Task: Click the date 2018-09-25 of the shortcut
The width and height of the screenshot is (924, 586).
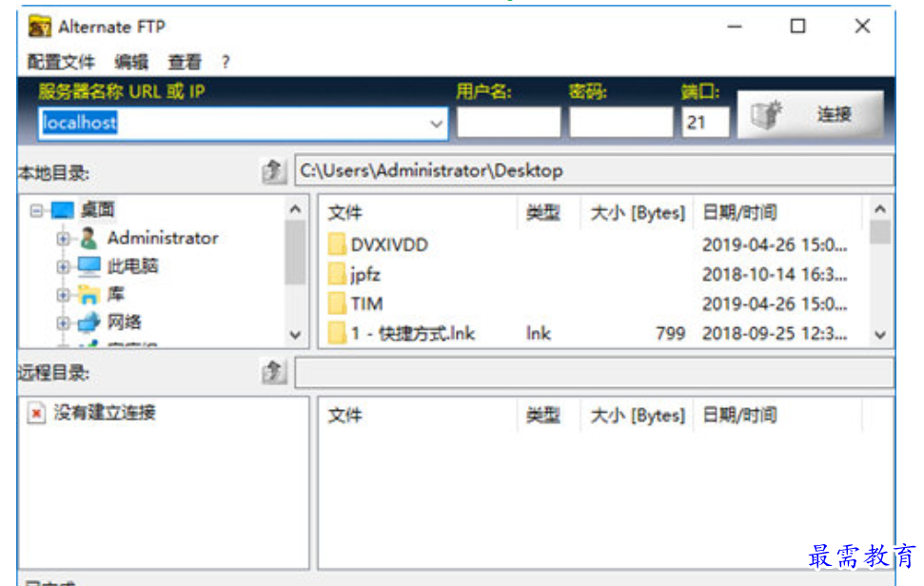Action: 775,334
